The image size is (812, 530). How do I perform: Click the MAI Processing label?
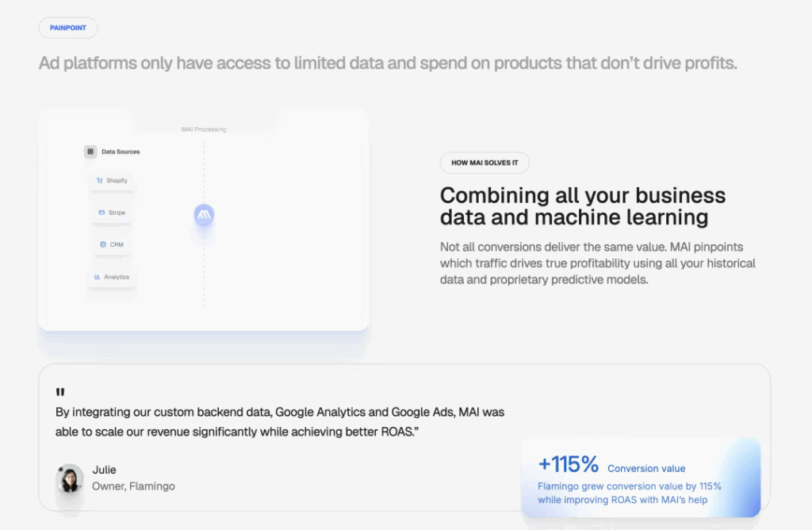pyautogui.click(x=203, y=129)
